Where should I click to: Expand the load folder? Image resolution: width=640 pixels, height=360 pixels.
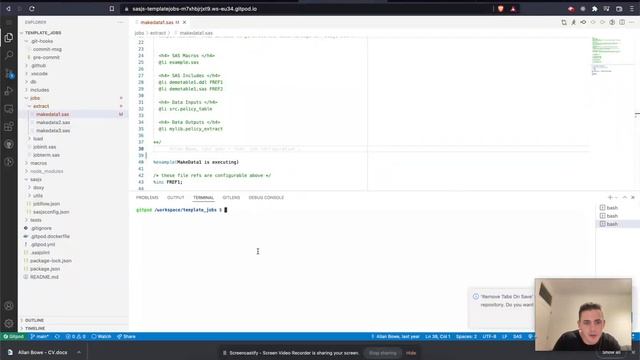coord(38,139)
